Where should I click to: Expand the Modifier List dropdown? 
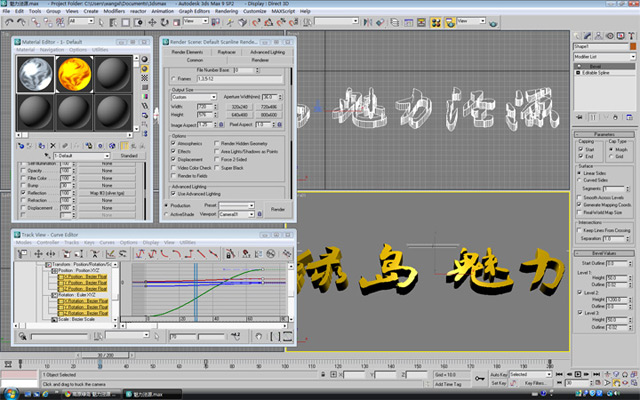pos(604,59)
